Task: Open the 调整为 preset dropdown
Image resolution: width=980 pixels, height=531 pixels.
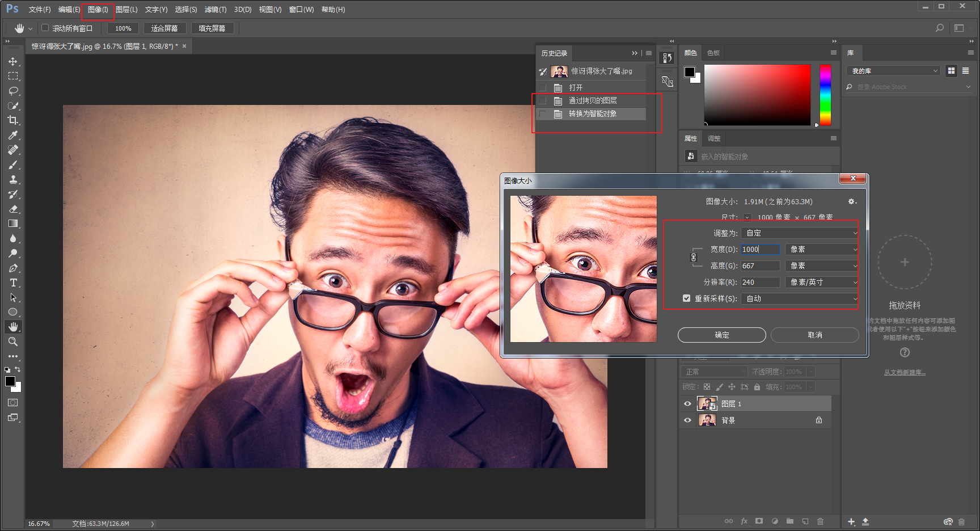Action: pyautogui.click(x=800, y=233)
